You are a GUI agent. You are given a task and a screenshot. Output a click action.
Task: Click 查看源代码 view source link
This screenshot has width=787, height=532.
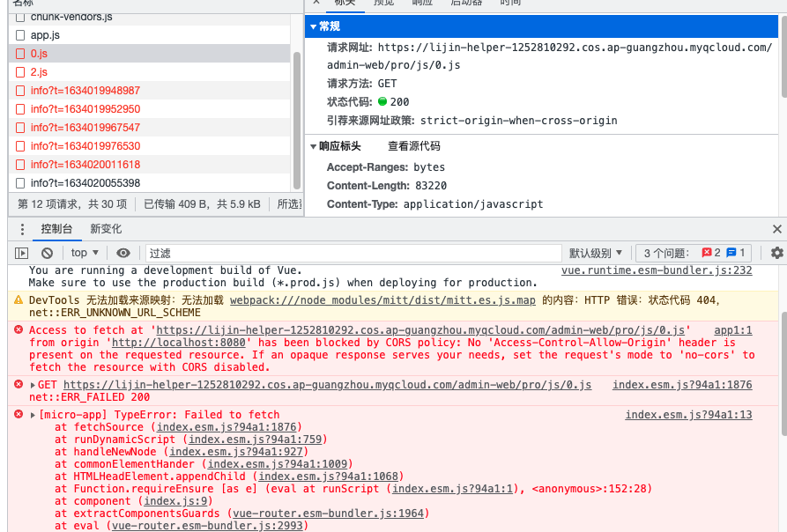pyautogui.click(x=414, y=146)
